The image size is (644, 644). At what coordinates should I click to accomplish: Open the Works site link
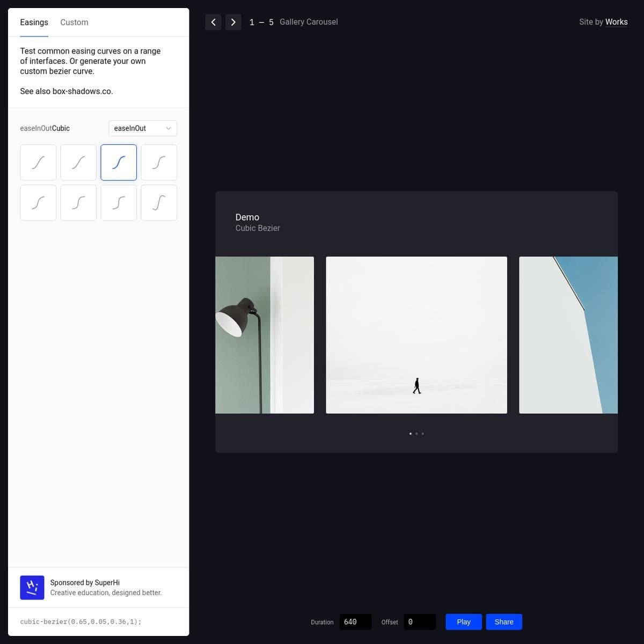[x=616, y=22]
